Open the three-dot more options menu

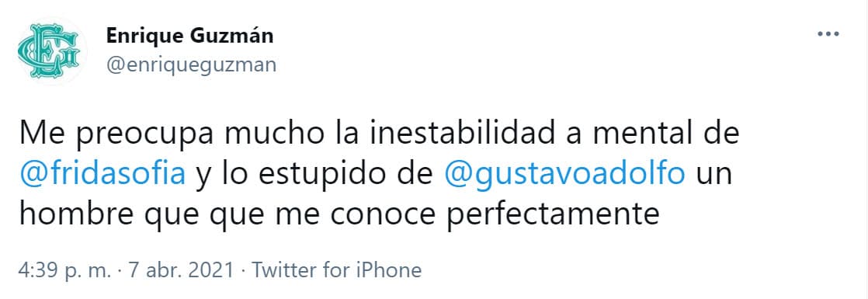(828, 34)
